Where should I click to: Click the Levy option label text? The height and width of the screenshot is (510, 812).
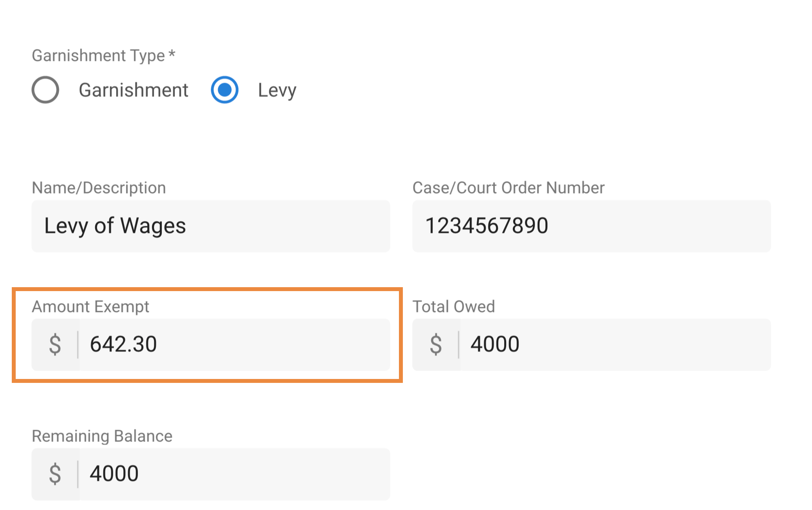(x=277, y=90)
